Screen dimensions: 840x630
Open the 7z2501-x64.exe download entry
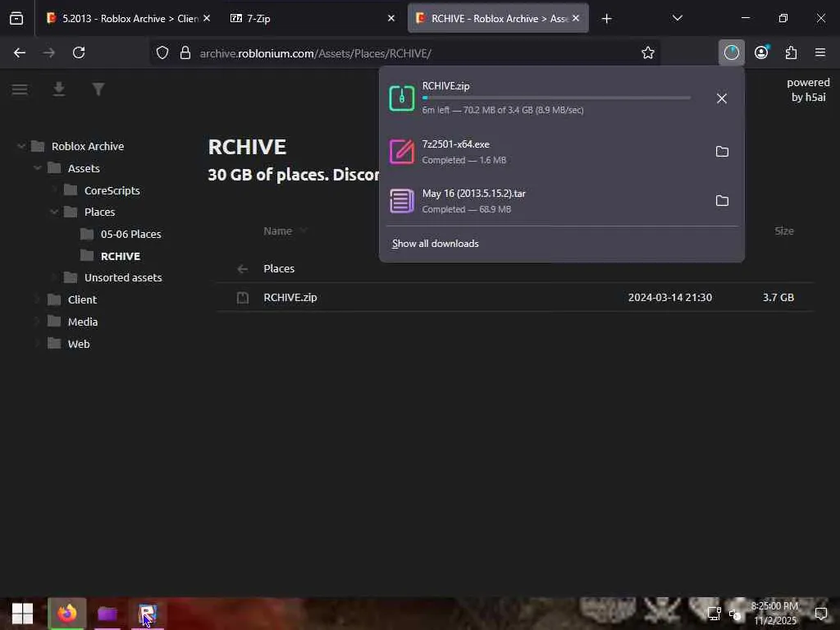[x=546, y=152]
